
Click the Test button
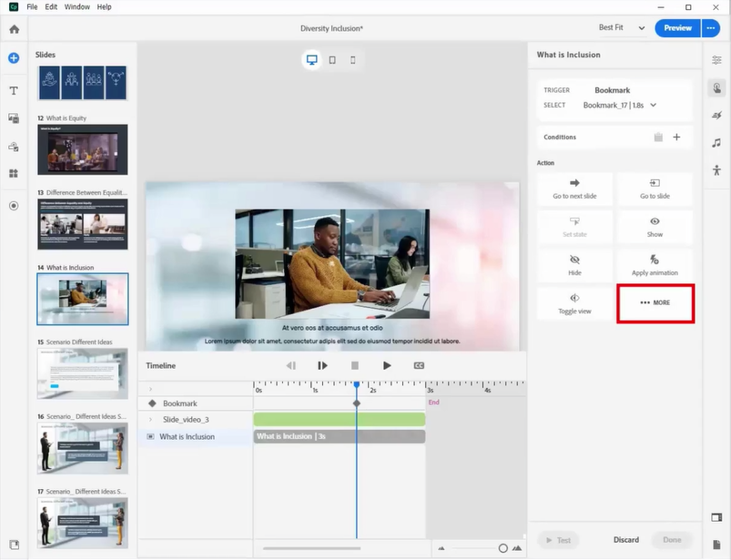click(558, 540)
